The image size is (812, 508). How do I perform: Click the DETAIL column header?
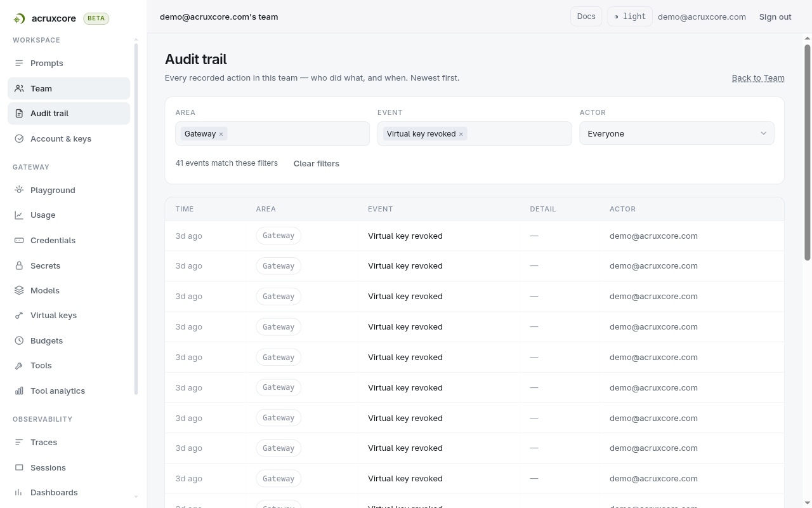pyautogui.click(x=543, y=209)
